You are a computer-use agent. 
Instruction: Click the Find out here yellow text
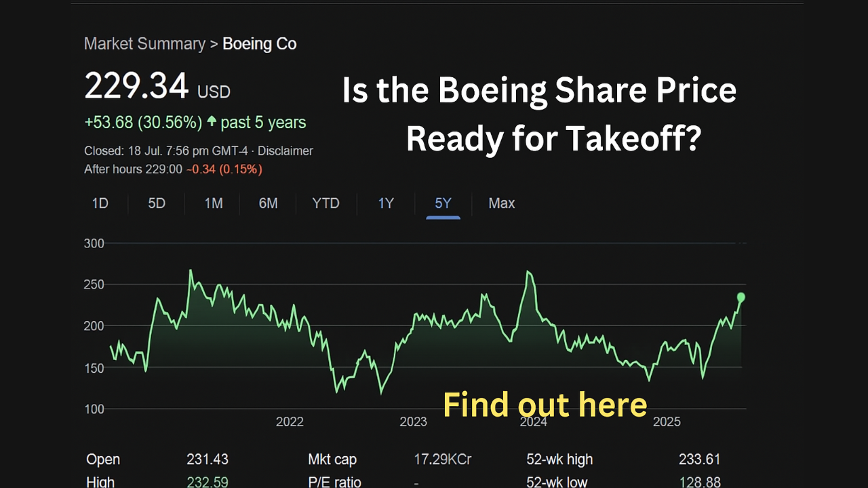[545, 405]
